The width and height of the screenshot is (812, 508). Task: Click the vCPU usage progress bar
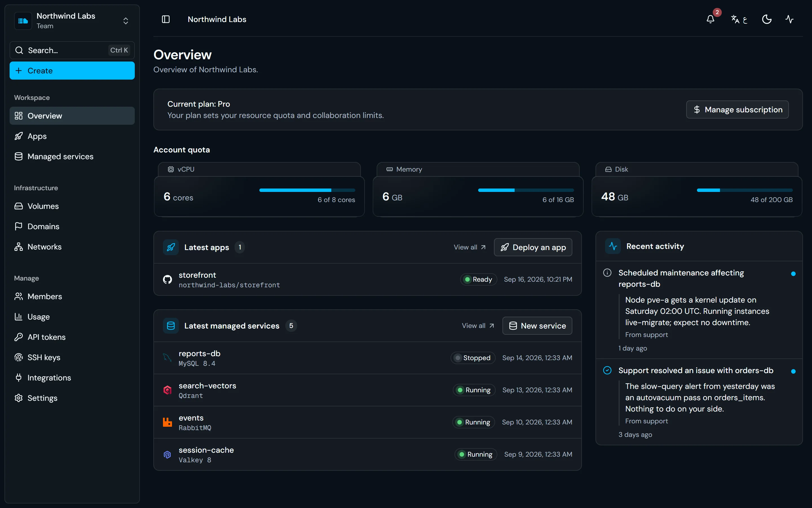307,190
